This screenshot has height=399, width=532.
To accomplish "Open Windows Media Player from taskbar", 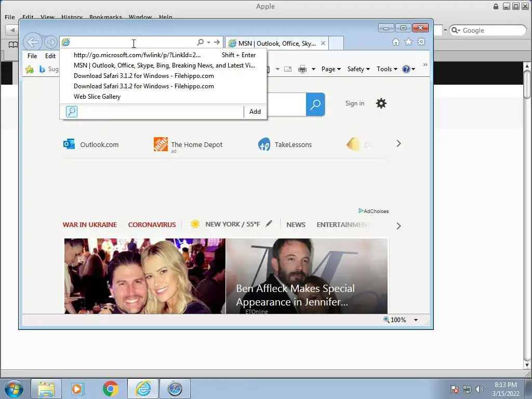I will pyautogui.click(x=77, y=389).
